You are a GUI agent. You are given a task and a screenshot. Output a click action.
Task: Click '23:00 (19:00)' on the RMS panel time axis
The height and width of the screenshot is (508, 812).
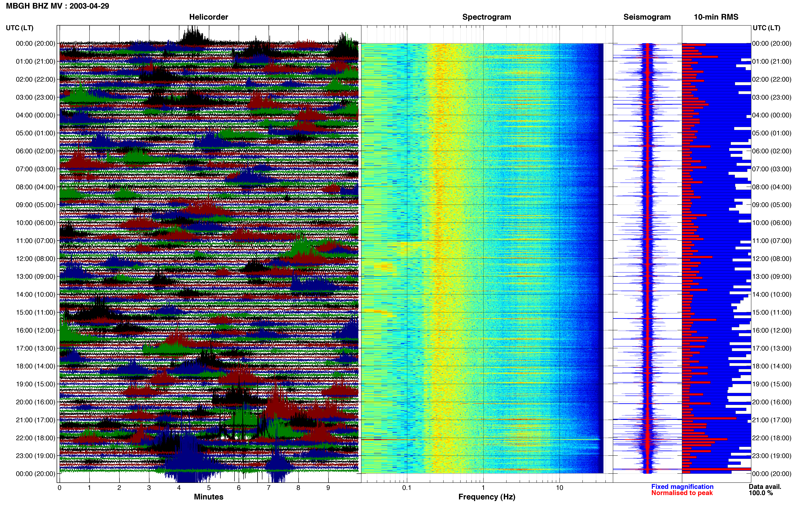[772, 456]
